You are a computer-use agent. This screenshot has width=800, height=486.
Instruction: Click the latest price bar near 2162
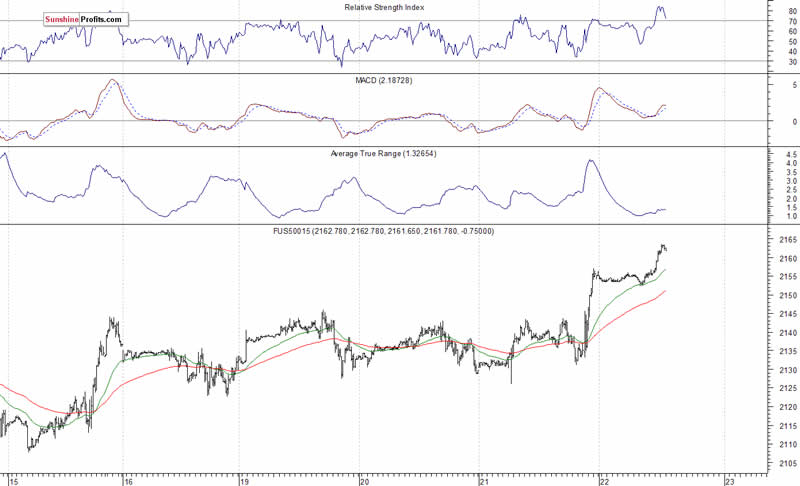(664, 248)
